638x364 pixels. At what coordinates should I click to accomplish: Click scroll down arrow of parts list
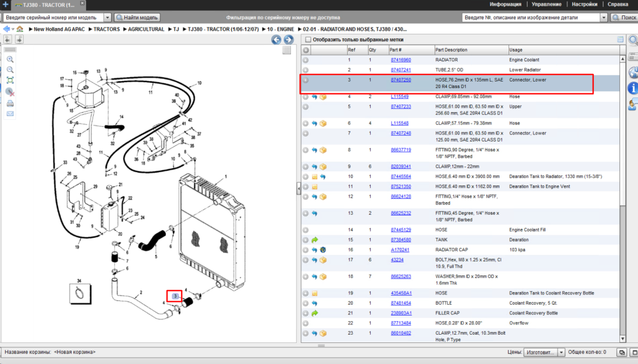[623, 339]
